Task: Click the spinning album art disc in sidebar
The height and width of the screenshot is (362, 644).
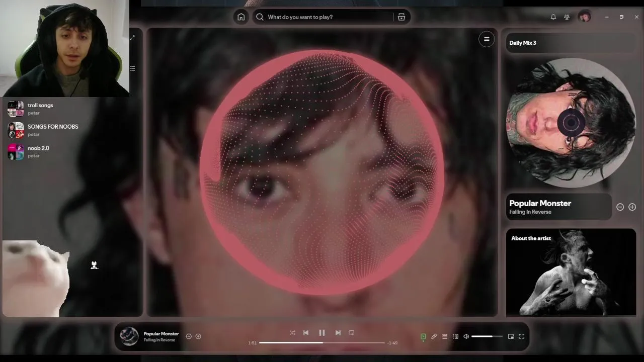Action: pyautogui.click(x=571, y=123)
